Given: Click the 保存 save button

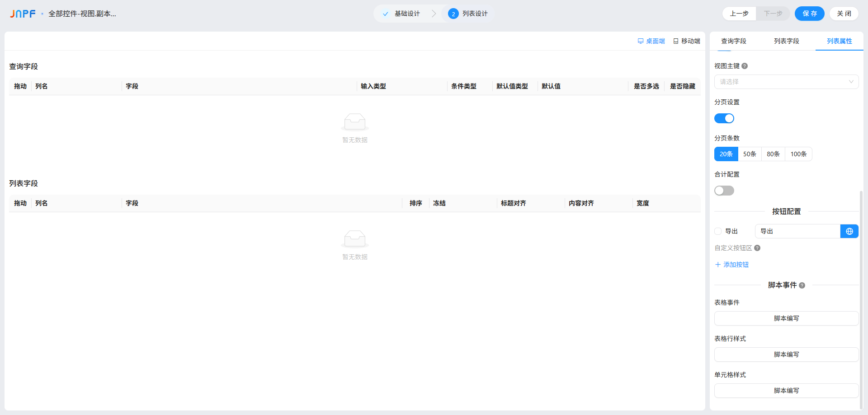Looking at the screenshot, I should (809, 14).
